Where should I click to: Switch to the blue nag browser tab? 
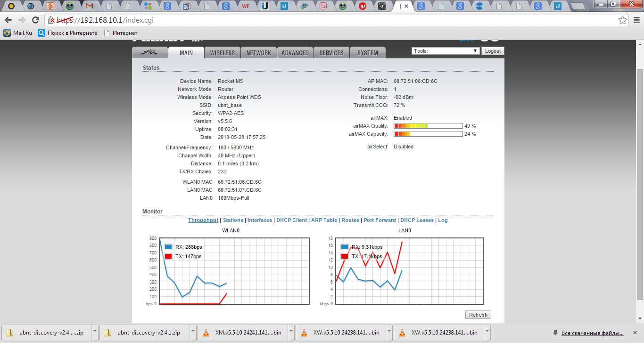[x=479, y=6]
